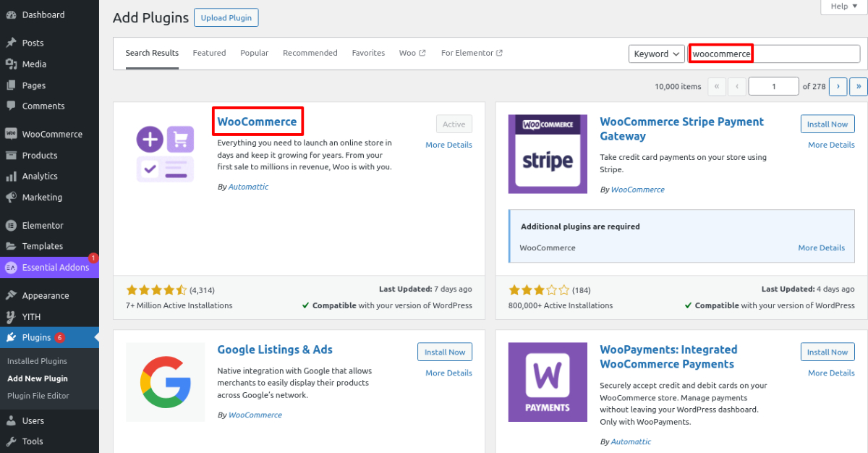
Task: Click the Posts pin icon
Action: click(x=11, y=43)
